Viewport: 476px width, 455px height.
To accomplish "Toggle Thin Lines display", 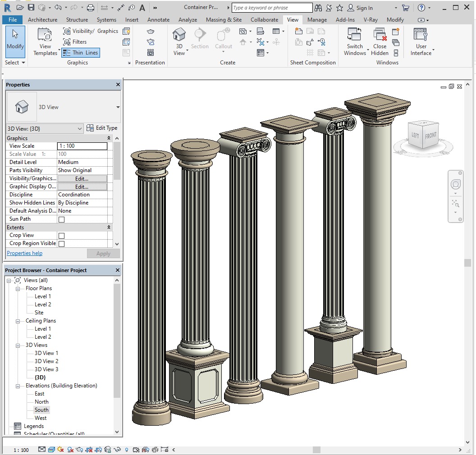I will click(x=80, y=52).
